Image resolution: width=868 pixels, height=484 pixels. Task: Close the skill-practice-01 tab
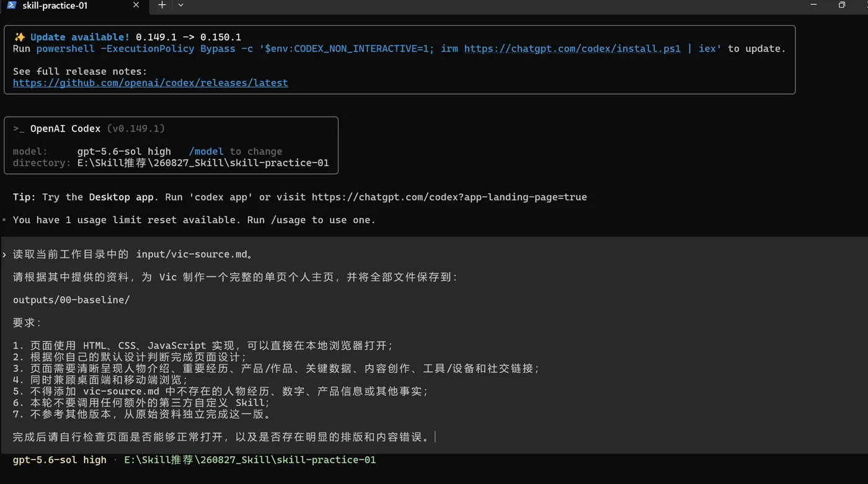[x=136, y=6]
